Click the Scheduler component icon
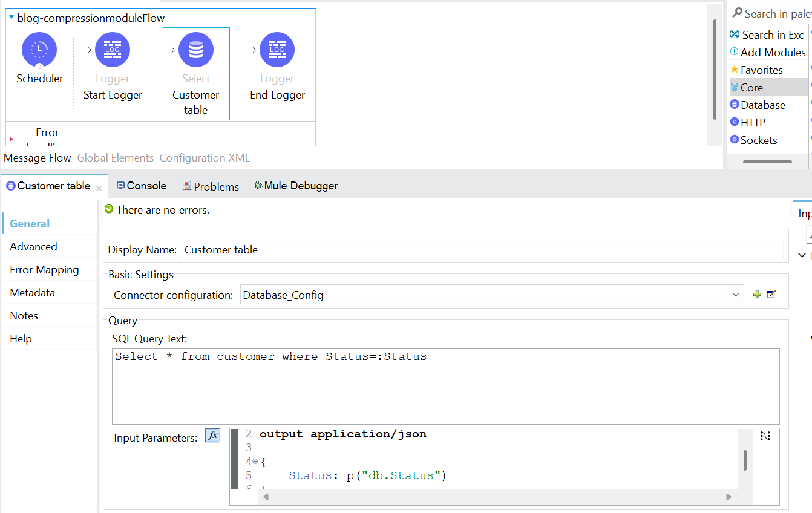 coord(39,50)
